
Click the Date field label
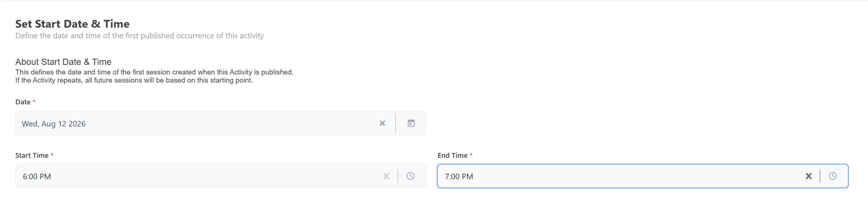pos(23,102)
